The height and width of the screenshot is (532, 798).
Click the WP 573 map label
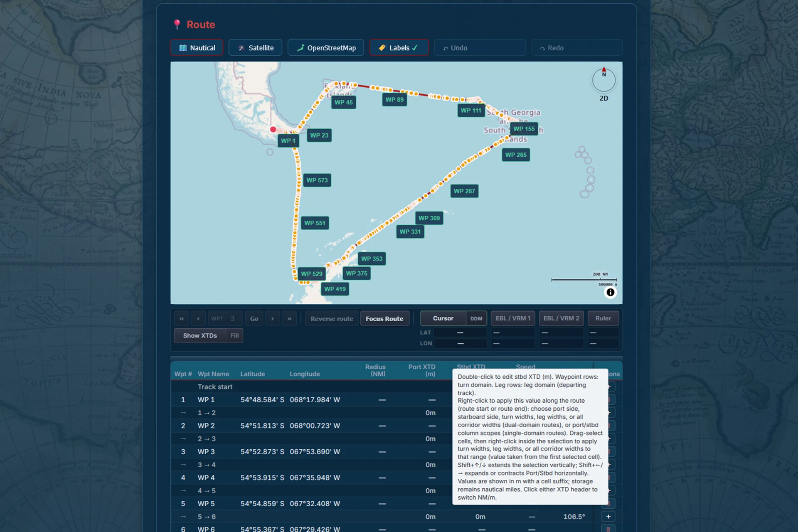[x=317, y=180]
